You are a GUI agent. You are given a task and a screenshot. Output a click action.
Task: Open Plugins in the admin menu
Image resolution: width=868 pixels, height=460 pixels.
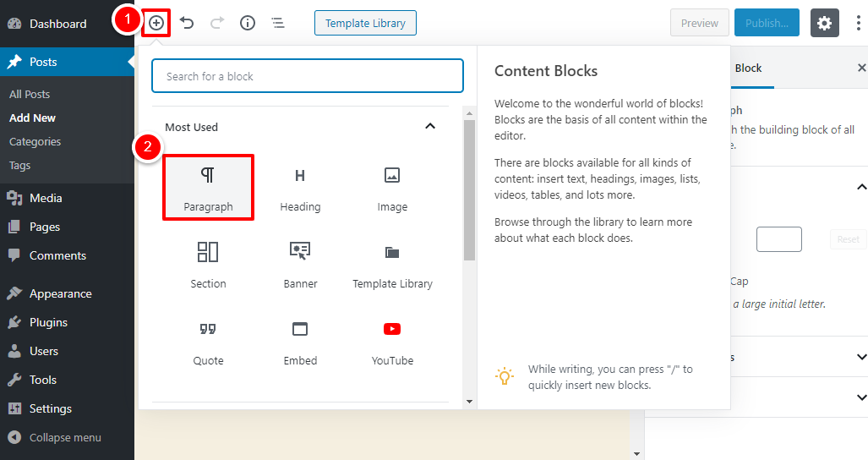48,322
